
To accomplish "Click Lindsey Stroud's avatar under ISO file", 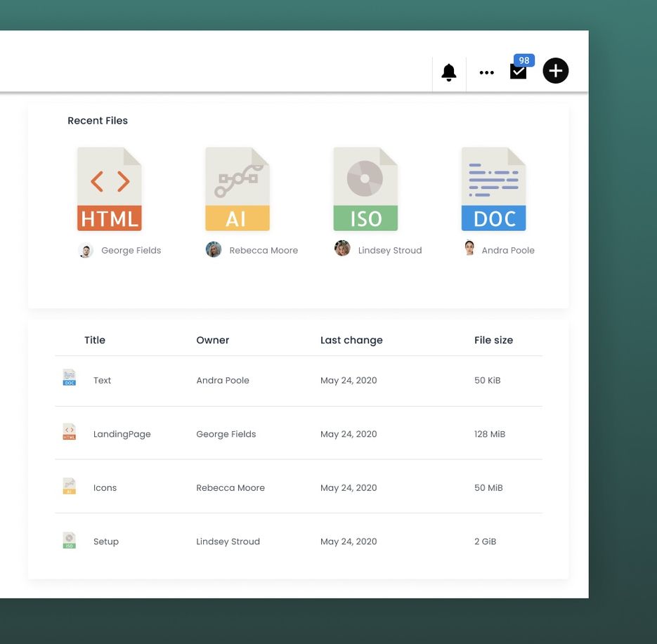I will point(342,249).
